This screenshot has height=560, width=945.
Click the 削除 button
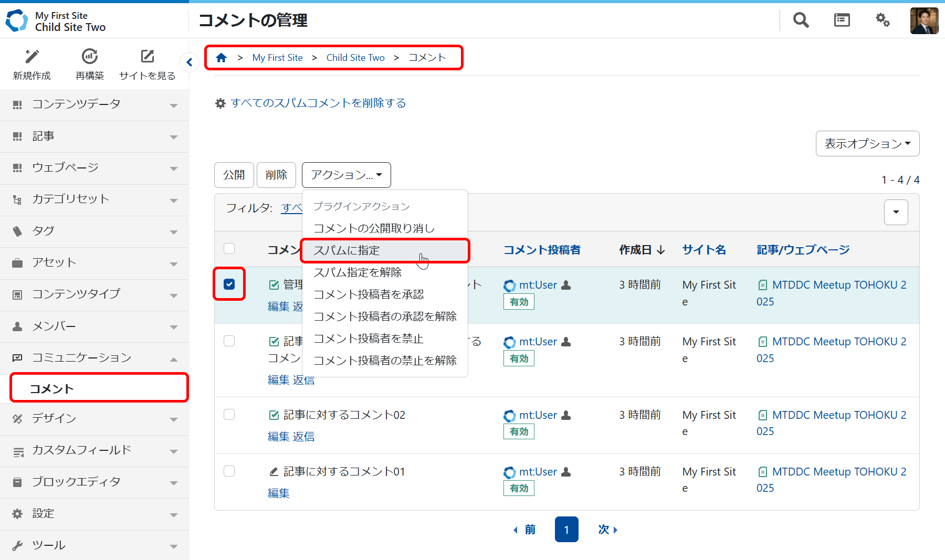coord(276,175)
